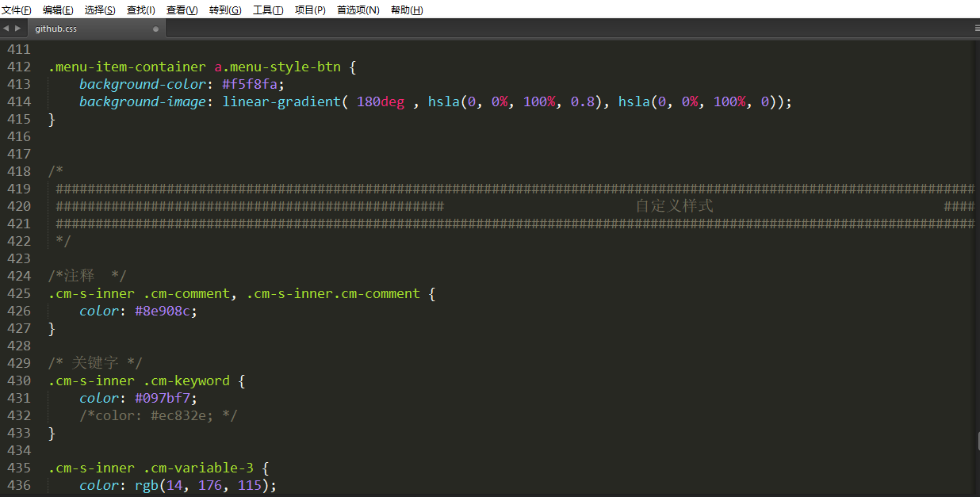
Task: Open the 工具(T) menu
Action: (268, 10)
